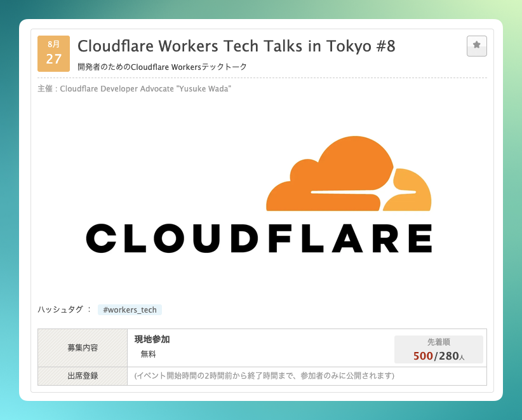The image size is (522, 420).
Task: Click the Cloudflare logo banner image
Action: [259, 195]
